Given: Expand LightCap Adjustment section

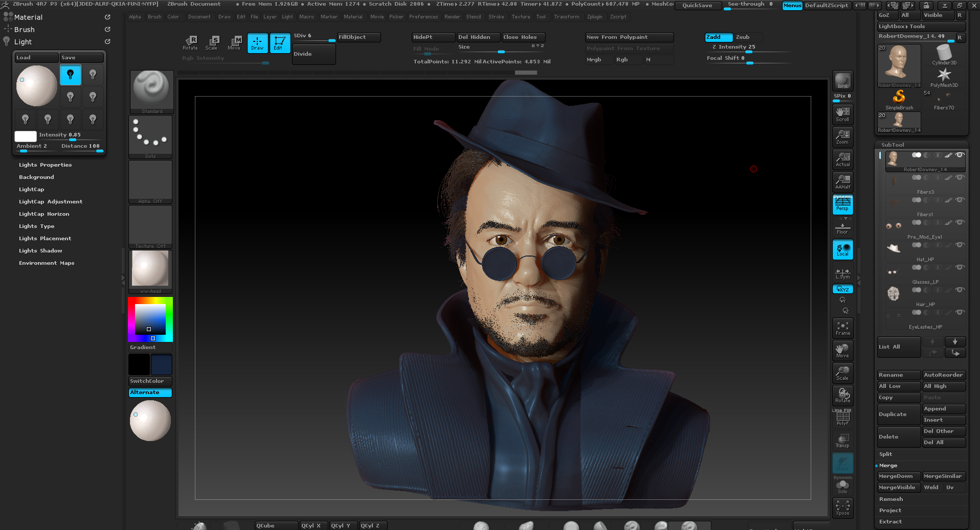Looking at the screenshot, I should point(51,202).
